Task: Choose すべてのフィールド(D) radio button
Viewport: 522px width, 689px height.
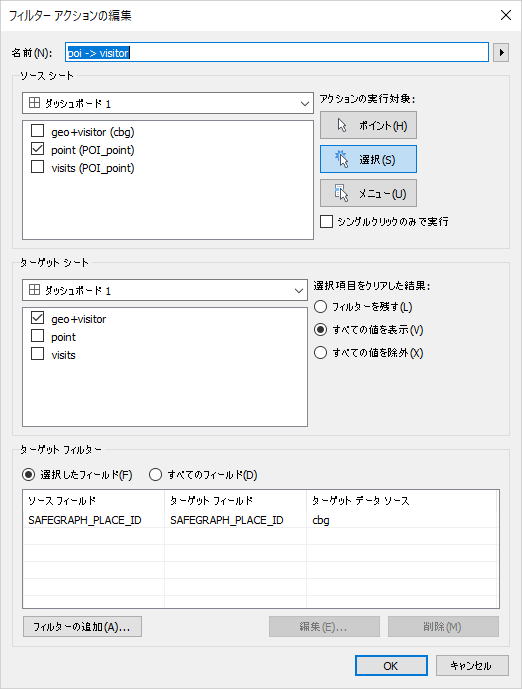Action: tap(155, 475)
